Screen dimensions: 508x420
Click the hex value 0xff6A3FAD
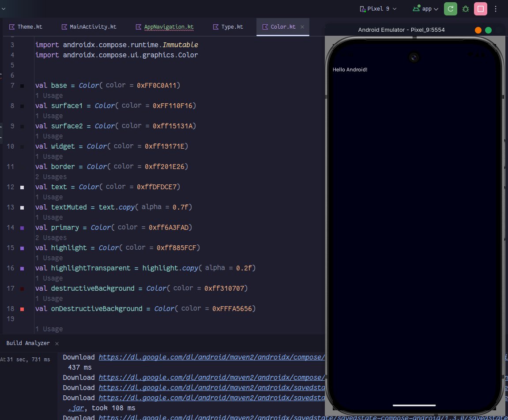(x=169, y=227)
